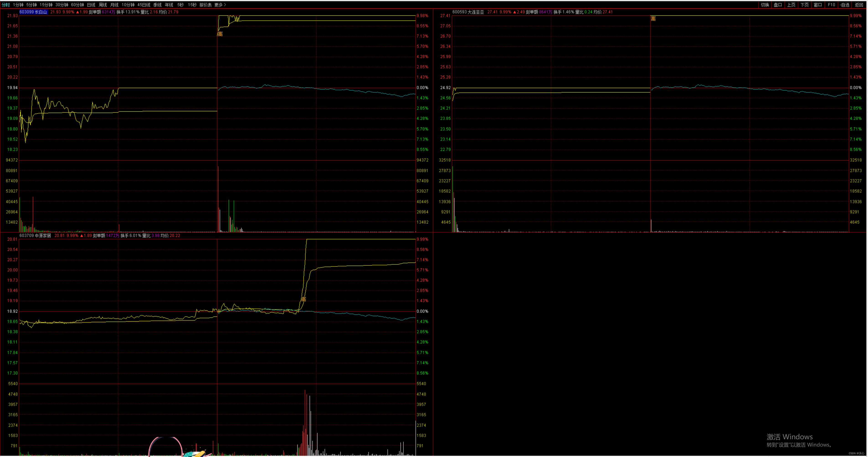Click the 高 marker on 长白山 chart
This screenshot has height=457, width=868.
pyautogui.click(x=220, y=34)
